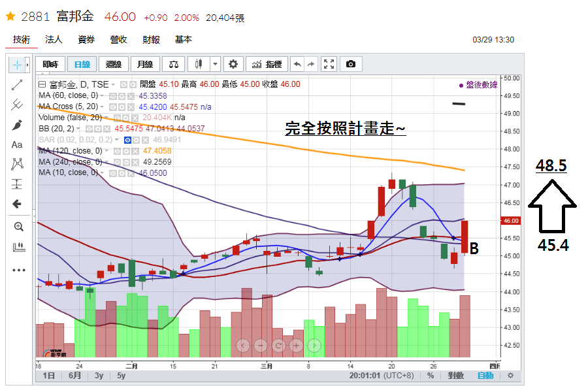Viewport: 588px width, 392px height.
Task: Select the pitchfork drawing tool
Action: (17, 105)
